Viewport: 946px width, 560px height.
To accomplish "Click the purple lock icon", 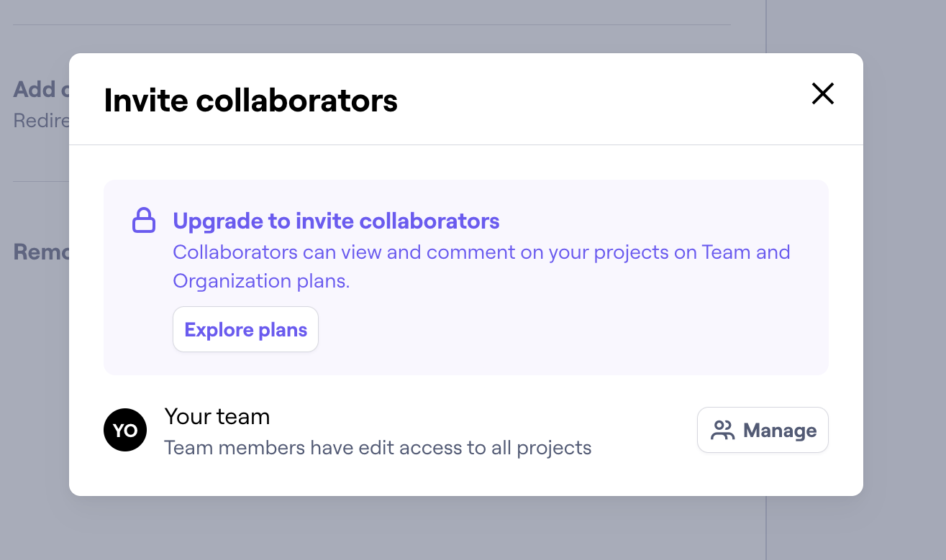I will [x=144, y=220].
